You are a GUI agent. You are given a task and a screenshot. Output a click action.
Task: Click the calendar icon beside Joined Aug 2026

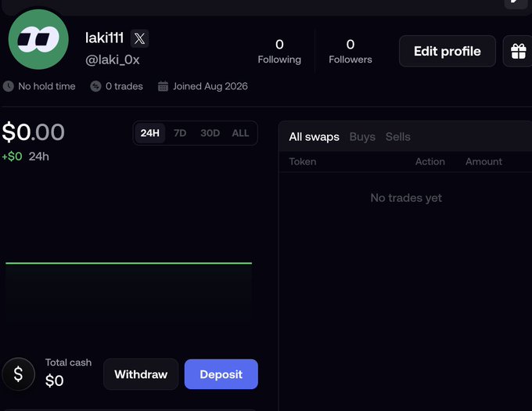tap(163, 86)
